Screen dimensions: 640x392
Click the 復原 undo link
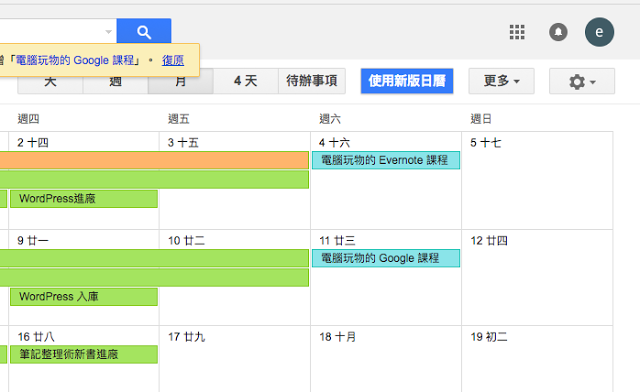173,60
